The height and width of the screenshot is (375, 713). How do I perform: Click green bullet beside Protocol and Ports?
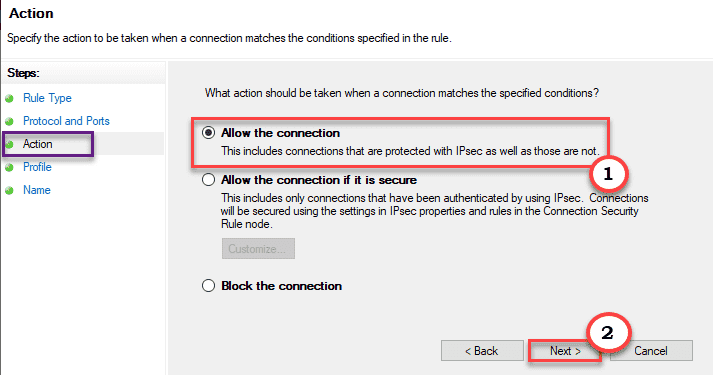(9, 121)
